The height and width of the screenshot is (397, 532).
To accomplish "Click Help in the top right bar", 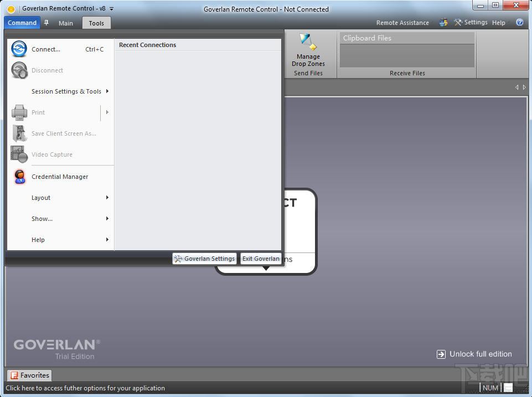I will pos(498,23).
